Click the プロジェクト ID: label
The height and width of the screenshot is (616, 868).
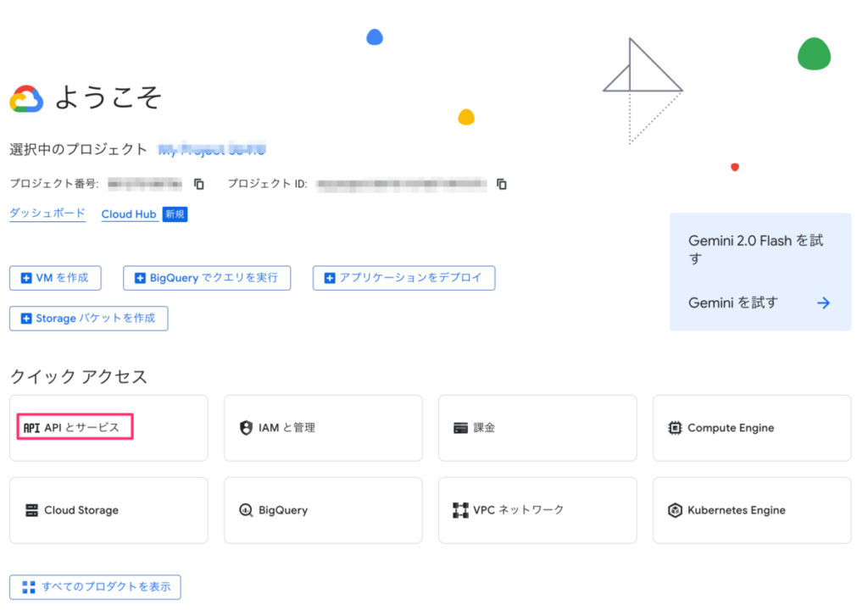click(267, 184)
